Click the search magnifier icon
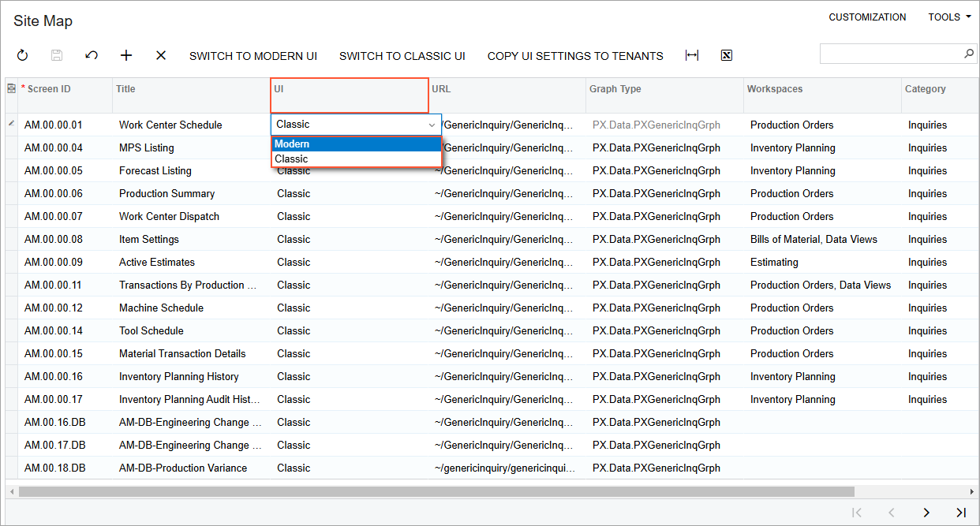980x526 pixels. [x=969, y=54]
